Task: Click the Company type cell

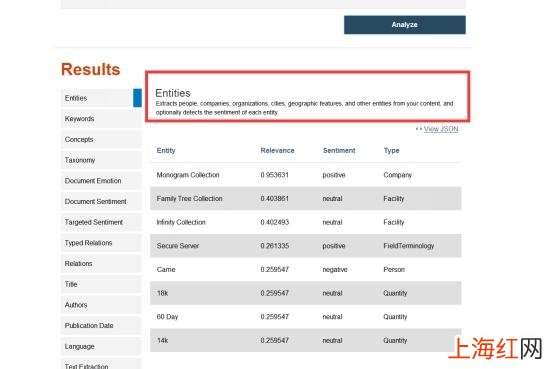Action: [397, 175]
